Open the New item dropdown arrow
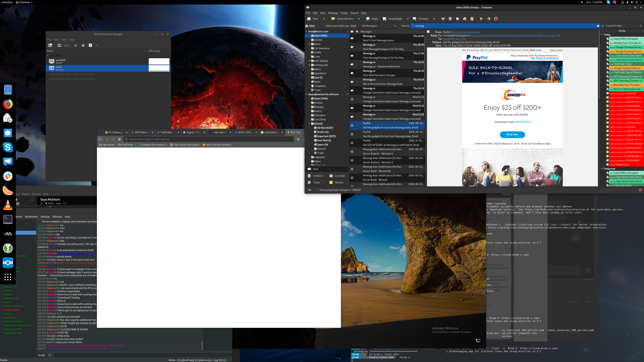The image size is (644, 362). [x=324, y=19]
